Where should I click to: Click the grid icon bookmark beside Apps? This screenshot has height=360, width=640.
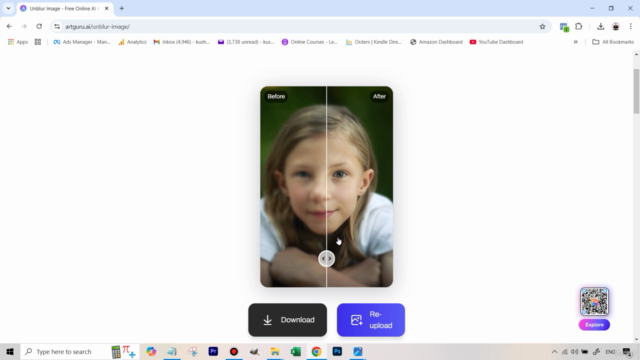pos(38,42)
